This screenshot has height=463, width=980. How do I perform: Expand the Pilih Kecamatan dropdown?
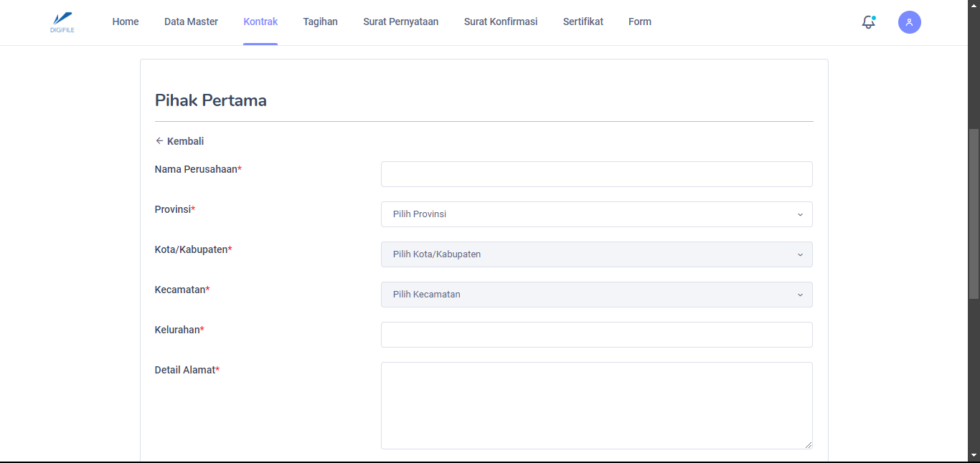tap(595, 295)
